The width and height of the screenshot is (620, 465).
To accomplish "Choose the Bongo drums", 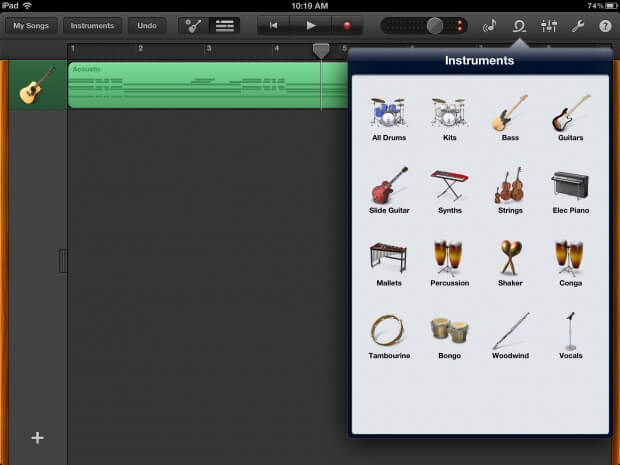I will (x=450, y=337).
